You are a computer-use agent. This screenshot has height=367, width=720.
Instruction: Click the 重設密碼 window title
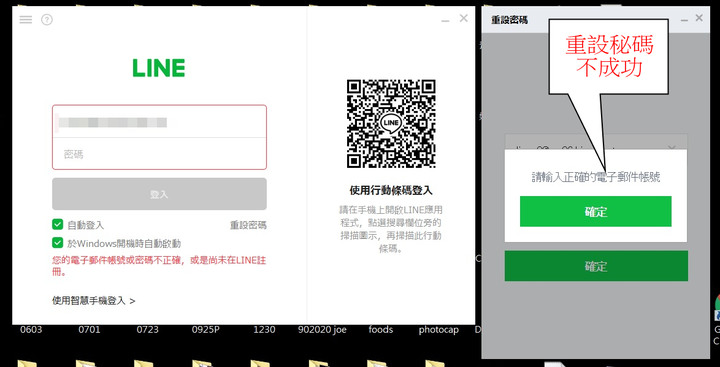coord(509,20)
